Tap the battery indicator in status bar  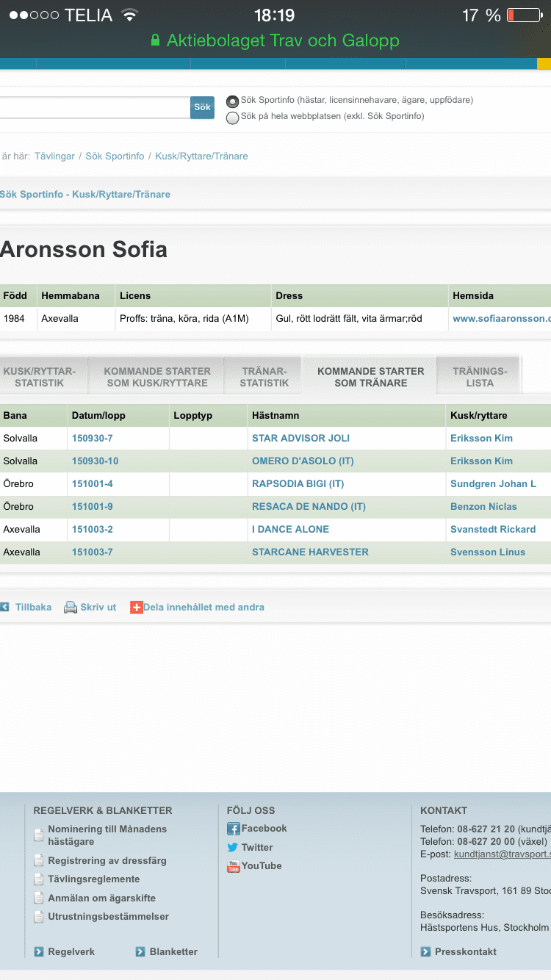[524, 15]
